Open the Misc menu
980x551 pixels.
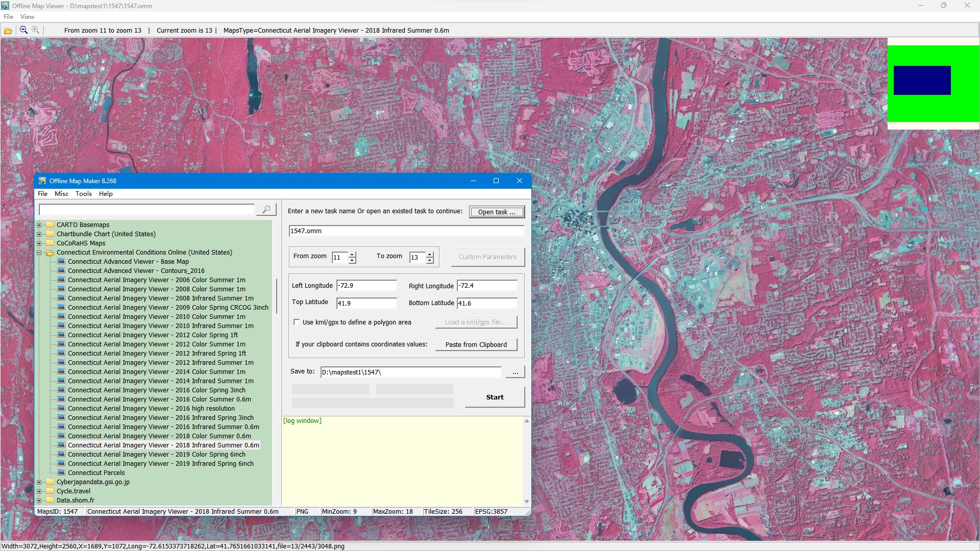(61, 193)
